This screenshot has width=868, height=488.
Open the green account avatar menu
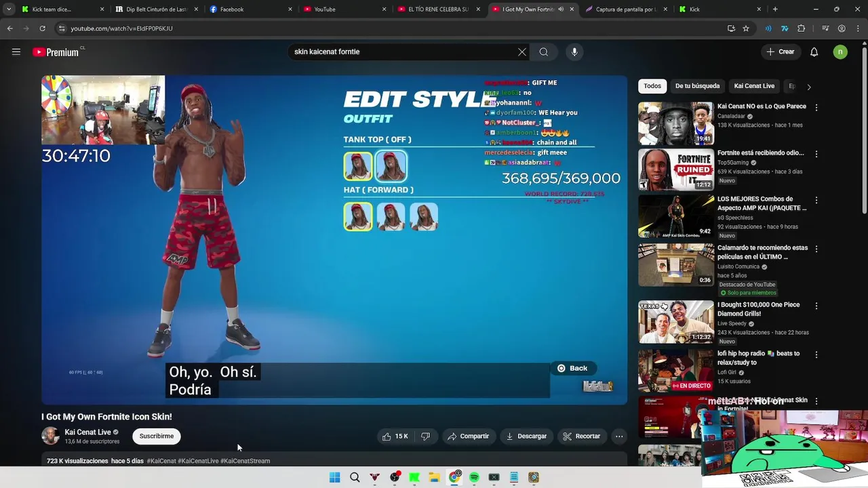tap(840, 52)
